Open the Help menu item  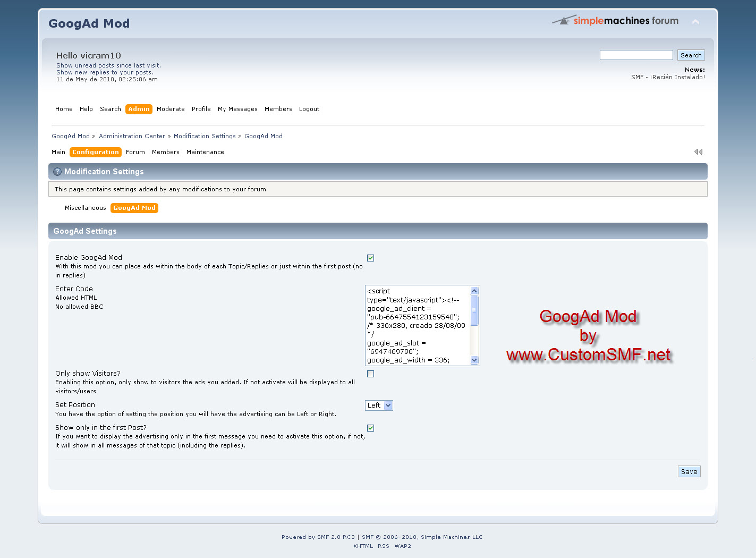(x=86, y=109)
